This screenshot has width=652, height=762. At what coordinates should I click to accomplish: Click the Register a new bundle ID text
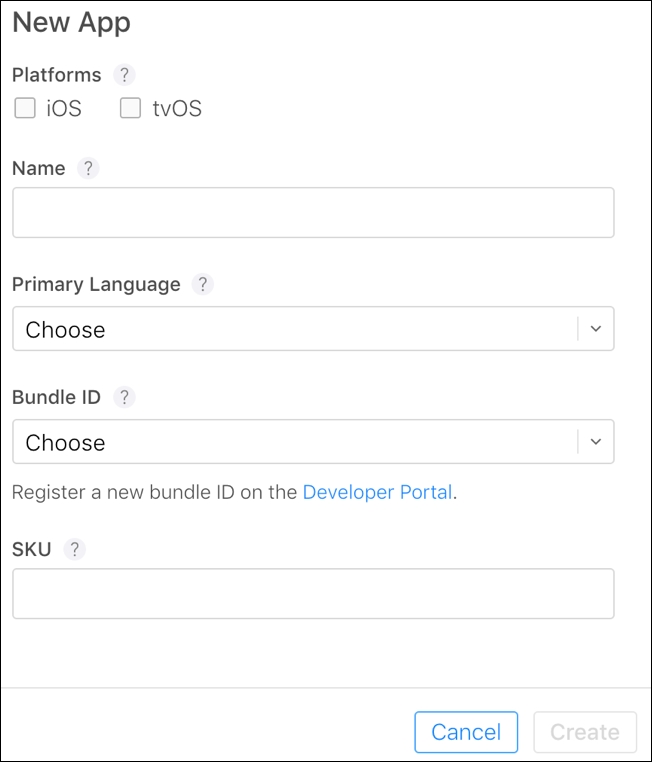(x=123, y=492)
